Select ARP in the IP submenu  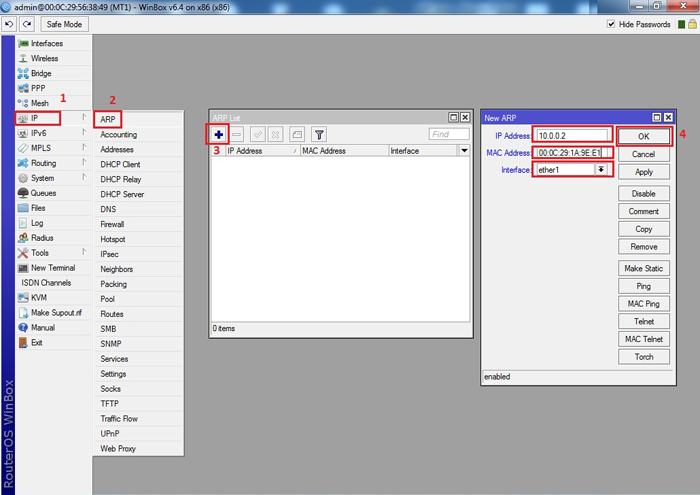107,119
